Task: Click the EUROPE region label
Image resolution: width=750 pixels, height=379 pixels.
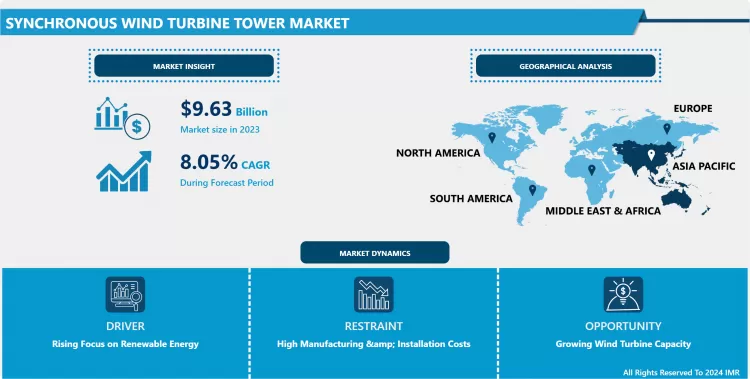Action: [693, 109]
